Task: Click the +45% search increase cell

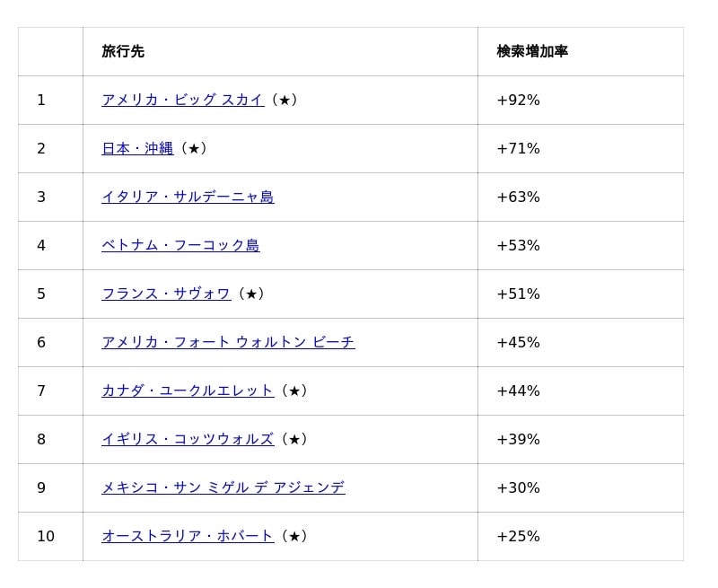Action: tap(518, 343)
